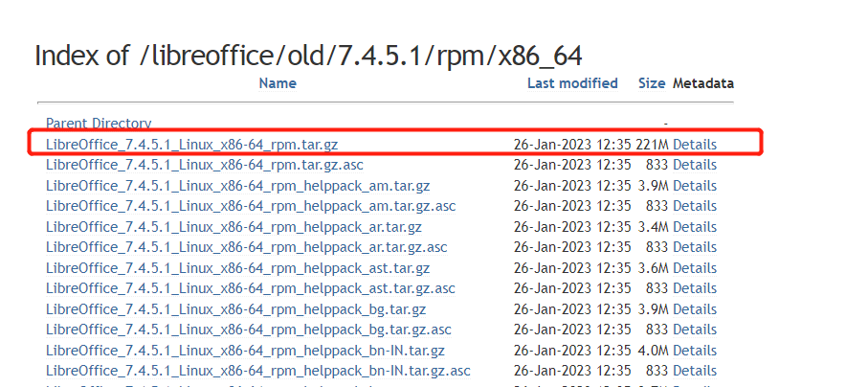This screenshot has width=868, height=387.
Task: Download the helppack_bg.tar.gz file
Action: (235, 309)
